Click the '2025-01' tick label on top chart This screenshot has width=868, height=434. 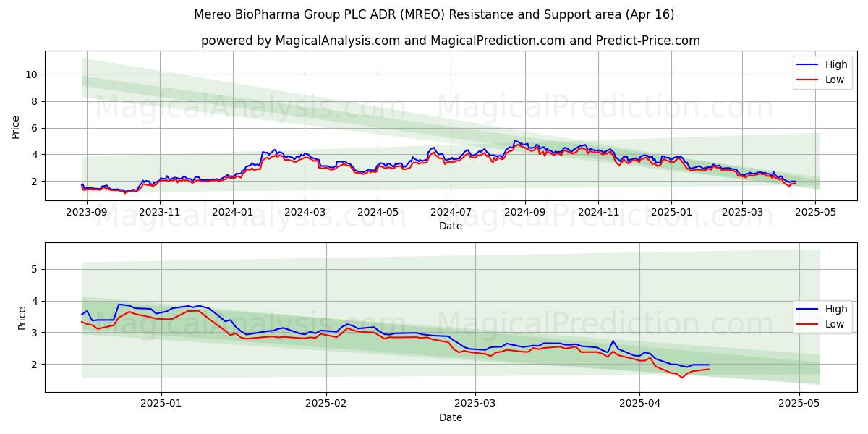click(671, 213)
